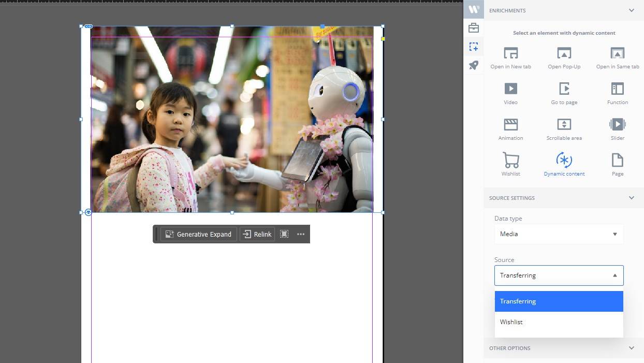Switch to the briefcase sidebar tab

(x=473, y=28)
